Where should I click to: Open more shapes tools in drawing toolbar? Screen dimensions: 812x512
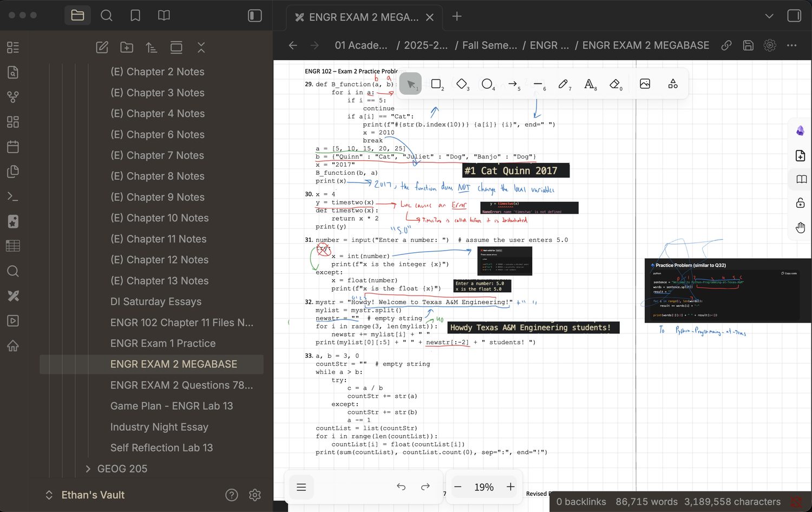coord(673,84)
